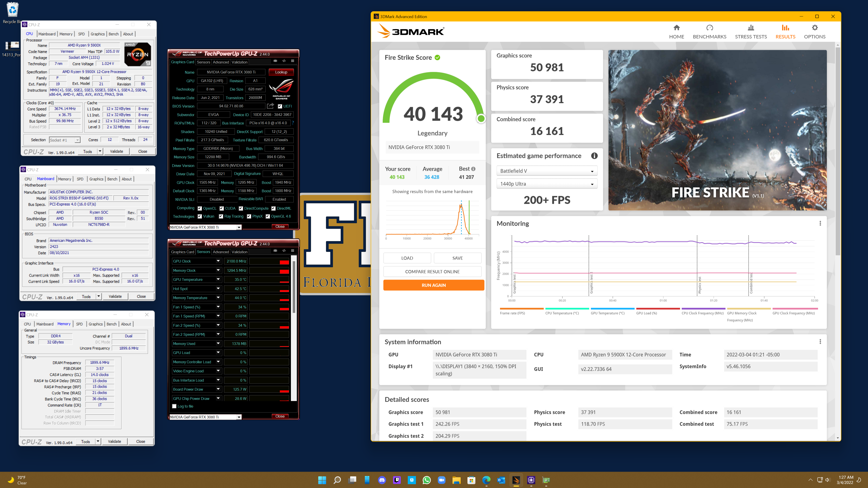Open BENCHMARKS in 3DMark navigation
Viewport: 868px width, 488px height.
709,32
